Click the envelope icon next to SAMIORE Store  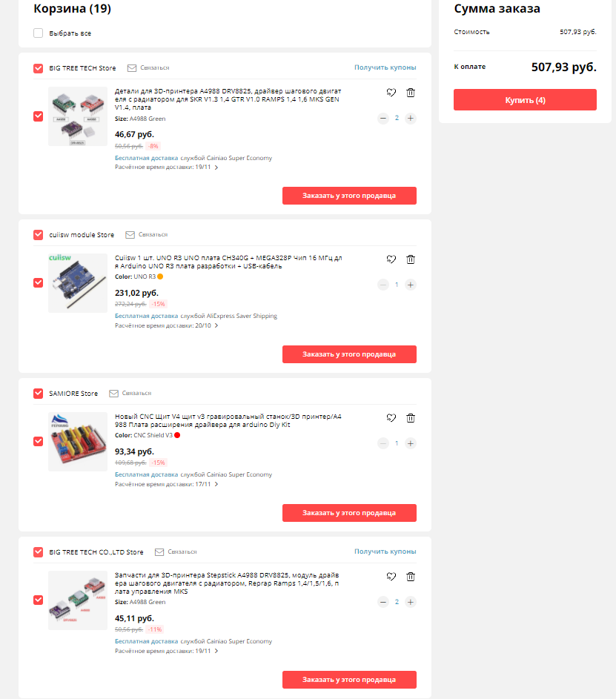[x=113, y=393]
